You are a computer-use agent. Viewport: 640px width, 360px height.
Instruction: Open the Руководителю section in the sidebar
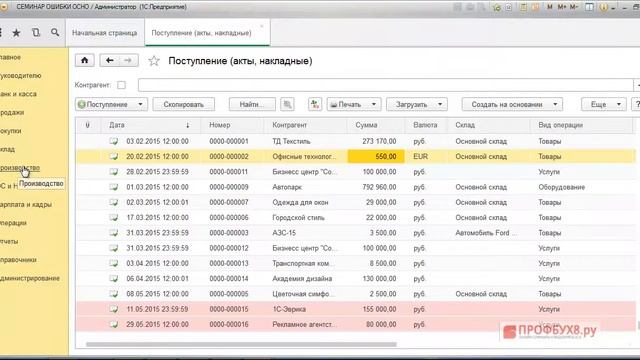click(21, 76)
